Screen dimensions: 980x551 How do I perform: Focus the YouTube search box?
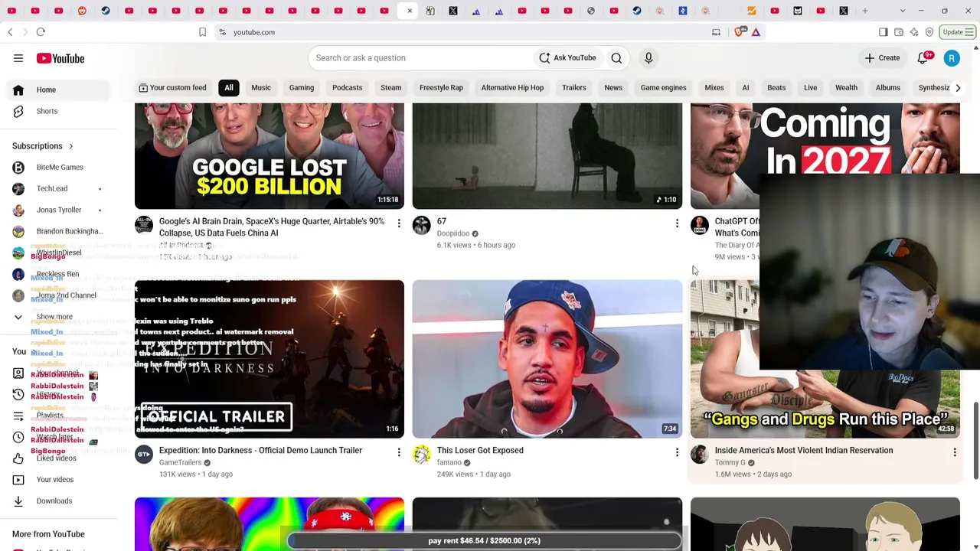pyautogui.click(x=421, y=58)
